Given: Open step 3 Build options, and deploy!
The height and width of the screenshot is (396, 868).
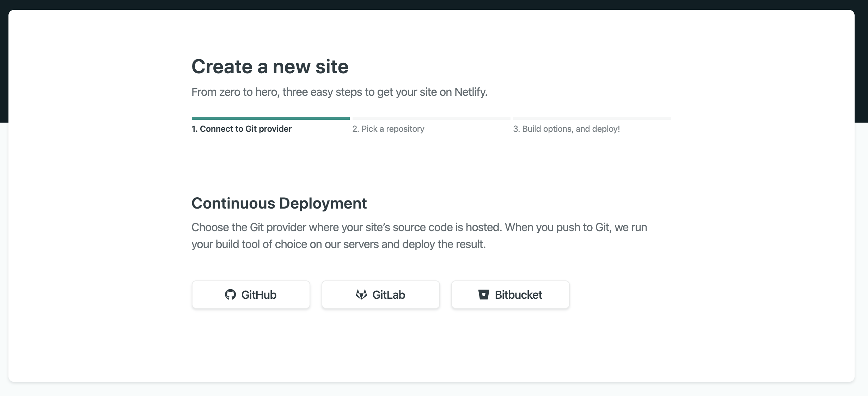Looking at the screenshot, I should coord(567,129).
